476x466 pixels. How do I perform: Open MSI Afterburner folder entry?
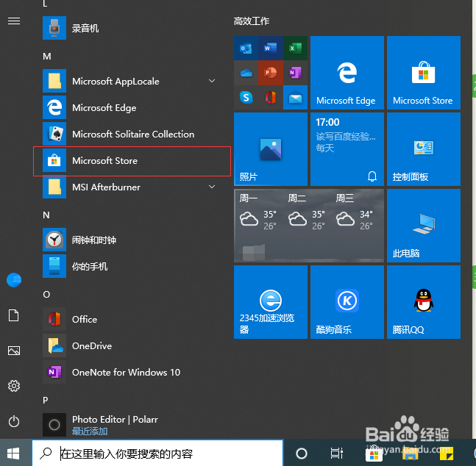130,187
